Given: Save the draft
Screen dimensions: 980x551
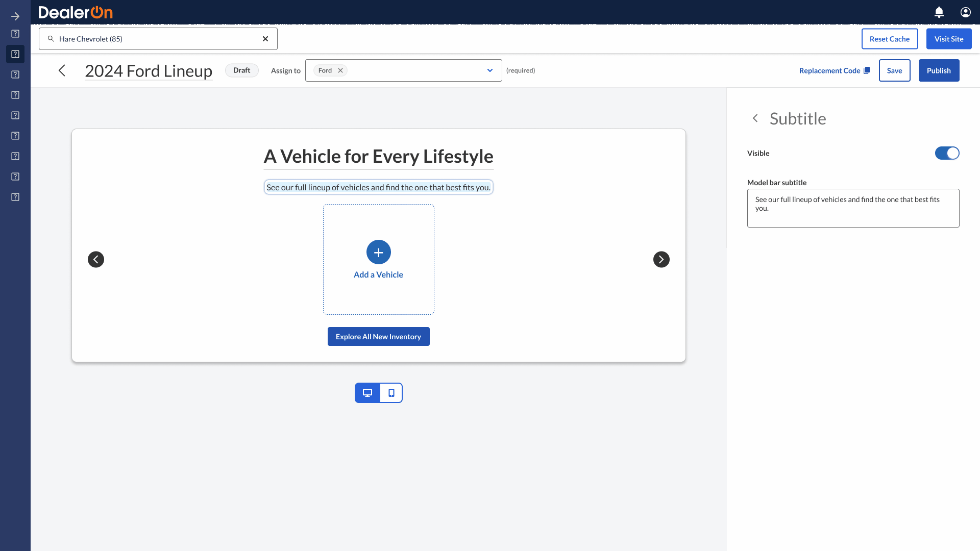Looking at the screenshot, I should [x=894, y=70].
